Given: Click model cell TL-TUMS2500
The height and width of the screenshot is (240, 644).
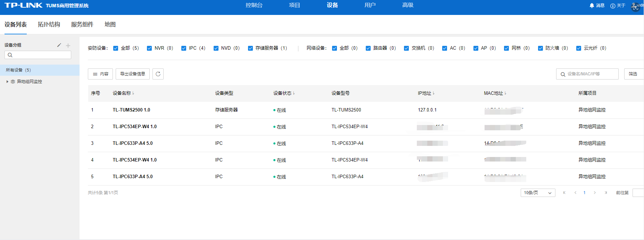Looking at the screenshot, I should click(346, 110).
